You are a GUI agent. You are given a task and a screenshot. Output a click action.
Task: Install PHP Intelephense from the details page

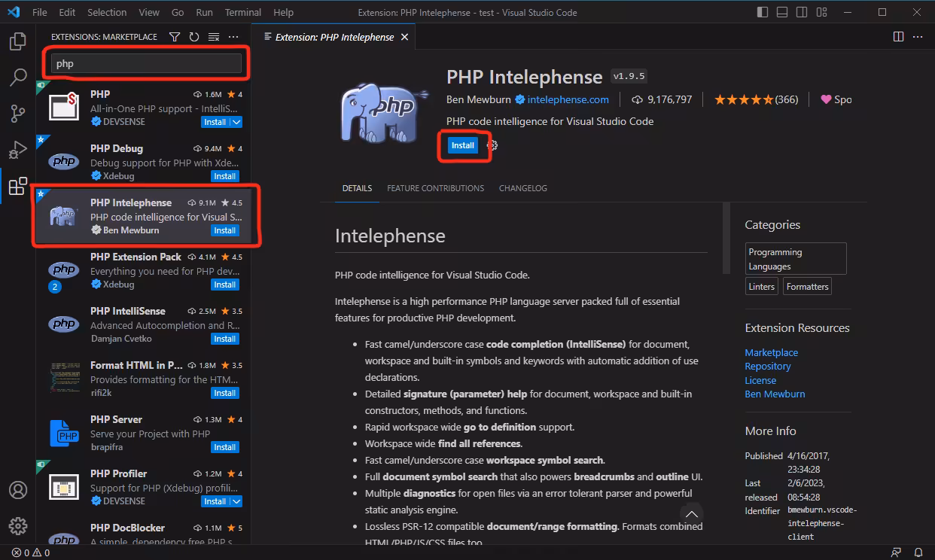point(463,145)
